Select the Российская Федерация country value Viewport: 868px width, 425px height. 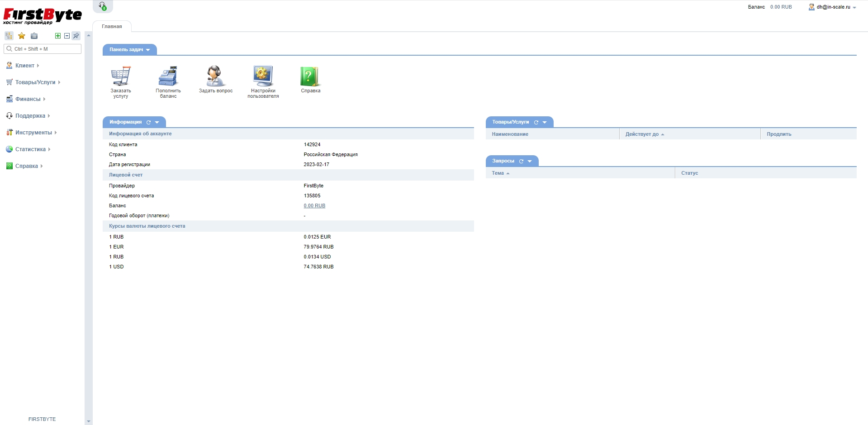pos(331,154)
